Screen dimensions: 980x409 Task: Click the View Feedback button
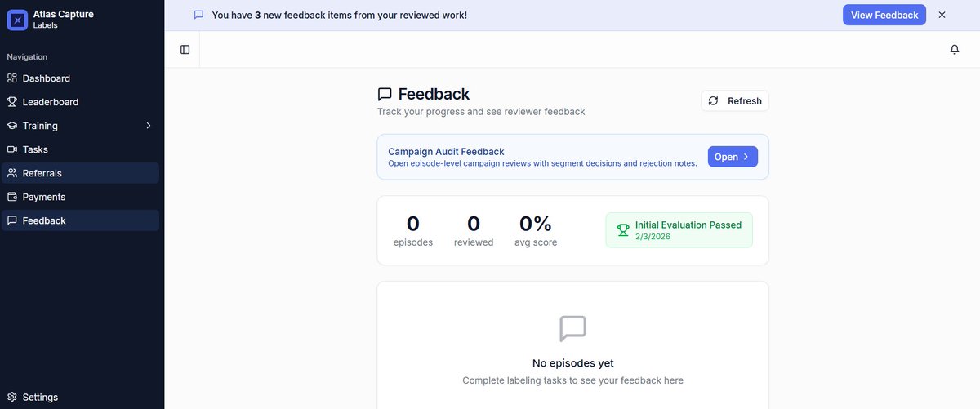coord(884,15)
